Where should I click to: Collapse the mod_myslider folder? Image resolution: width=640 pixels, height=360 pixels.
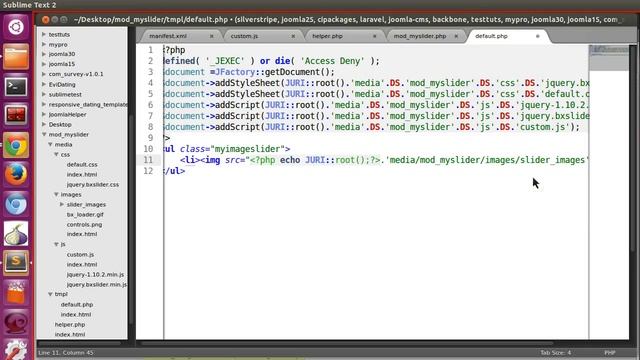pyautogui.click(x=44, y=134)
